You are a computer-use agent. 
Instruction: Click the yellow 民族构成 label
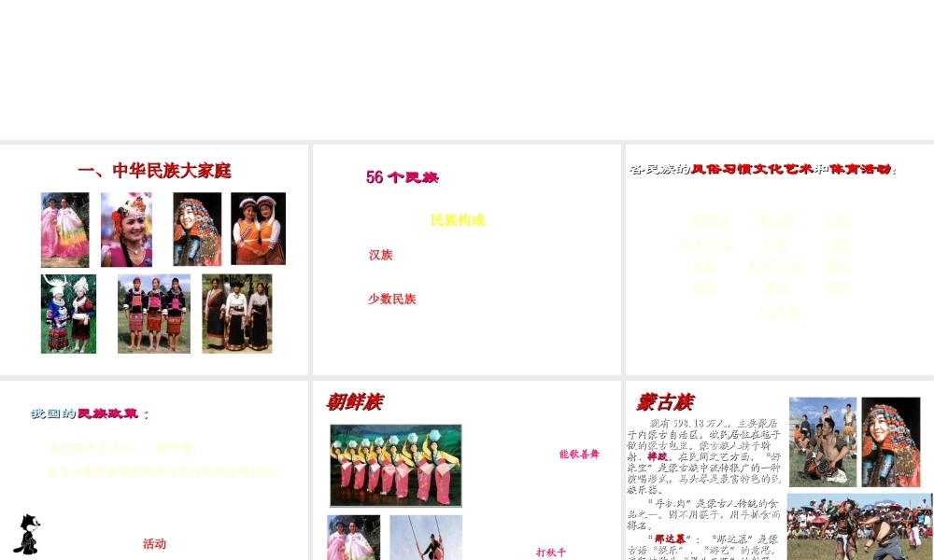click(x=458, y=220)
